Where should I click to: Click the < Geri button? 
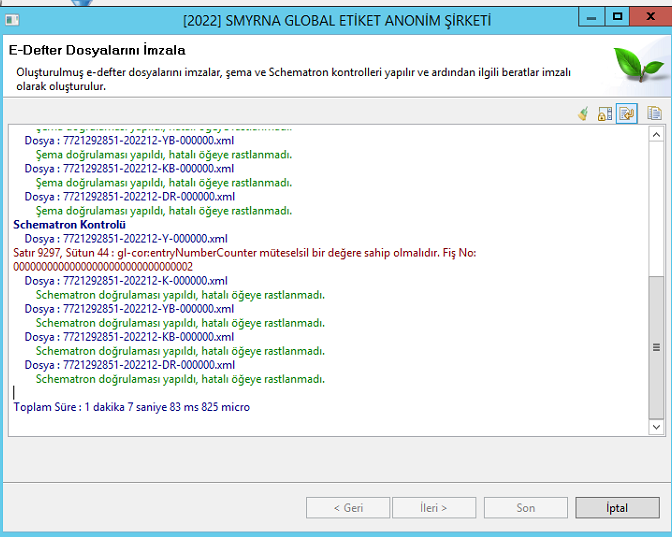347,508
